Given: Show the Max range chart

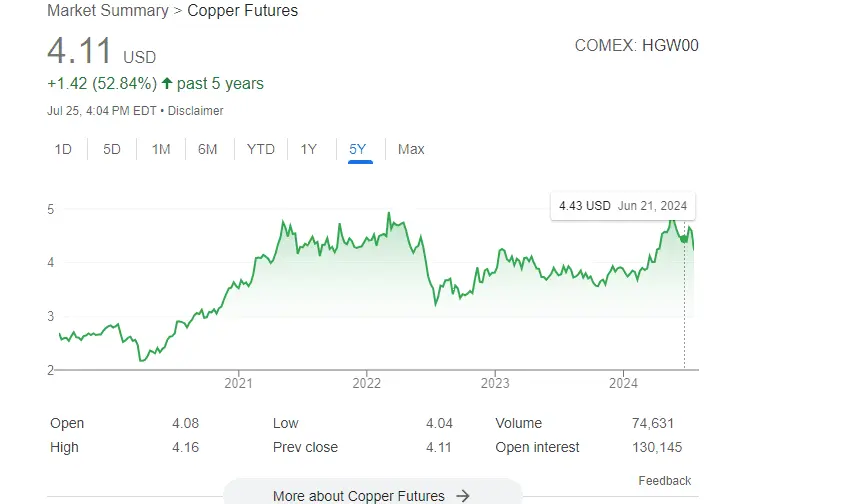Looking at the screenshot, I should (x=411, y=149).
